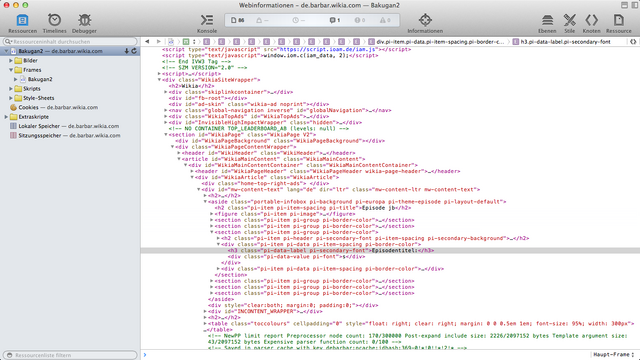Select the pi-data-value div line
This screenshot has width=640, height=360.
click(x=296, y=257)
